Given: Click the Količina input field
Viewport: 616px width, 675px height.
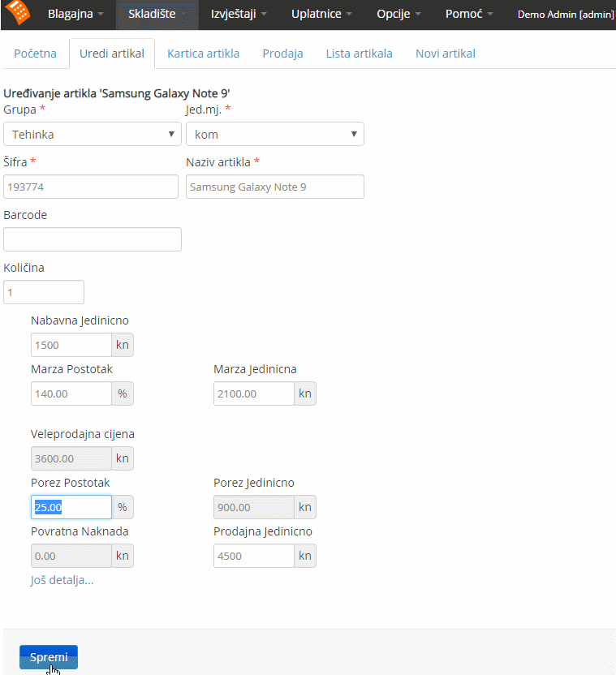Looking at the screenshot, I should [44, 292].
